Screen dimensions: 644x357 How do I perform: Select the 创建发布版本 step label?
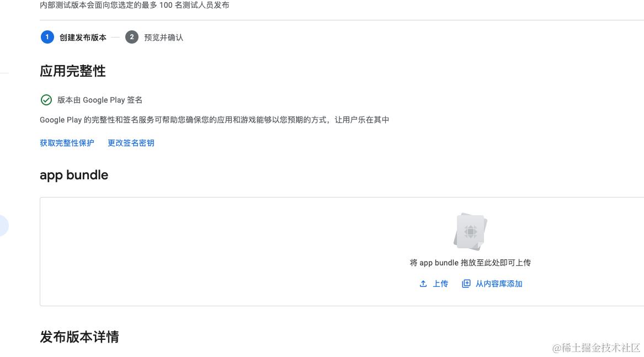click(x=83, y=38)
